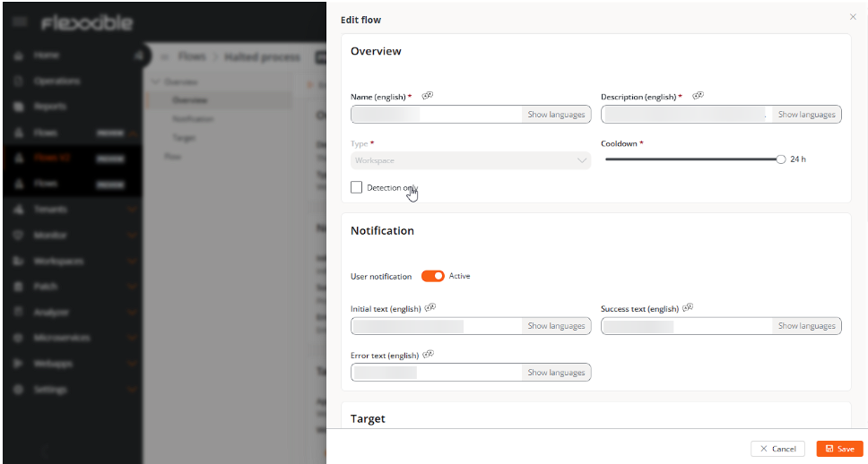This screenshot has height=464, width=868.
Task: Click the translate icon next to Success text
Action: click(688, 307)
